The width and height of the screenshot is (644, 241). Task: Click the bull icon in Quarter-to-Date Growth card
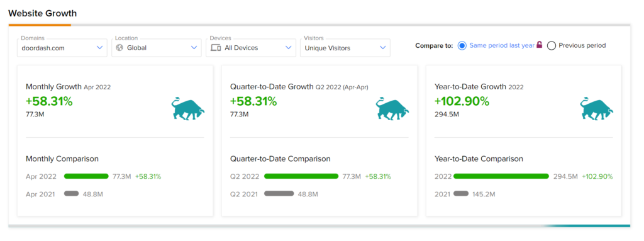(x=392, y=109)
